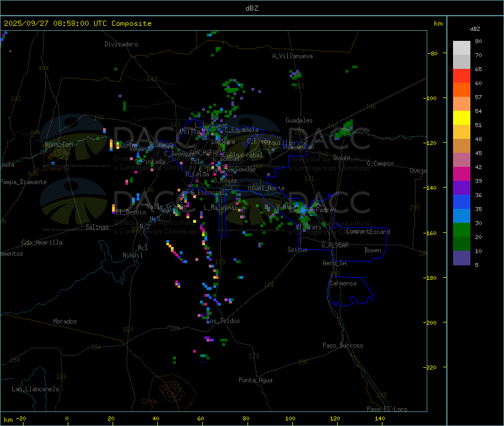Select the Morados place label

coord(65,321)
